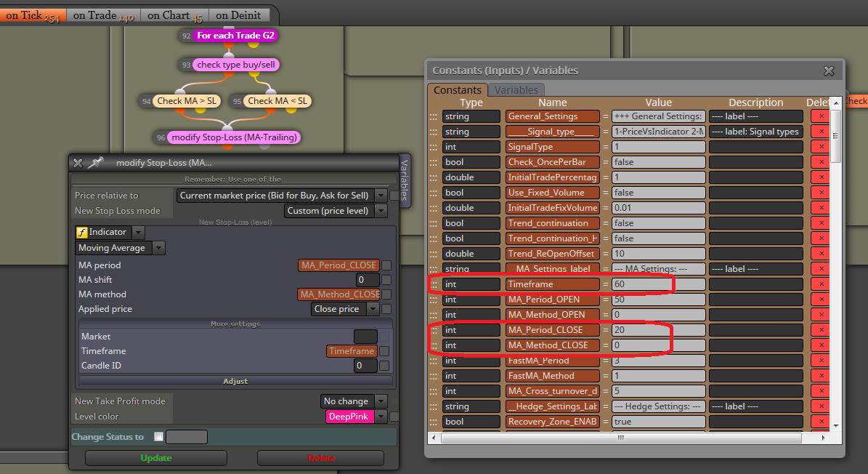
Task: Grab the drag handle of Timeframe row
Action: 434,285
